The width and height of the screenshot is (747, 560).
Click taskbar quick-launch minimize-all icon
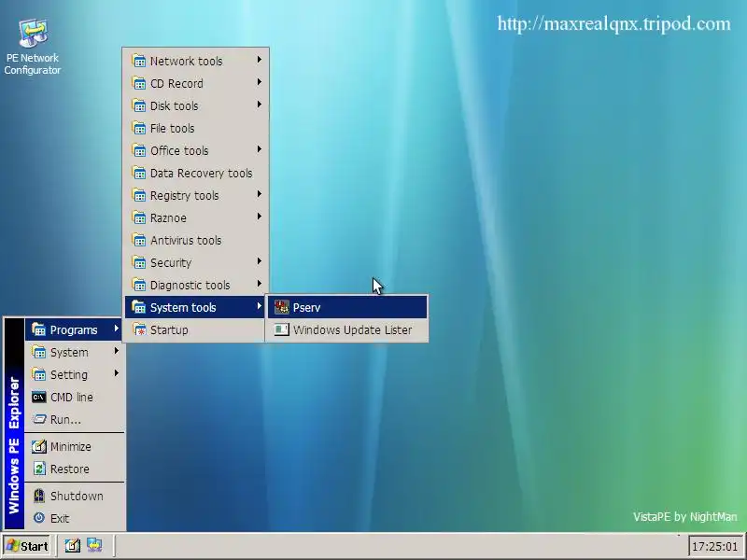(x=73, y=545)
